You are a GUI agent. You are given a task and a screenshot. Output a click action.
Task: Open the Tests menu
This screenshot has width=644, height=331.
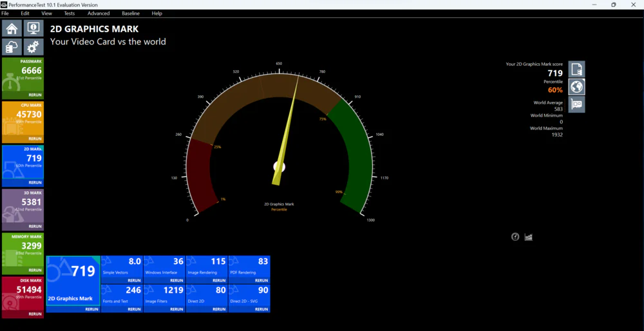pyautogui.click(x=70, y=13)
